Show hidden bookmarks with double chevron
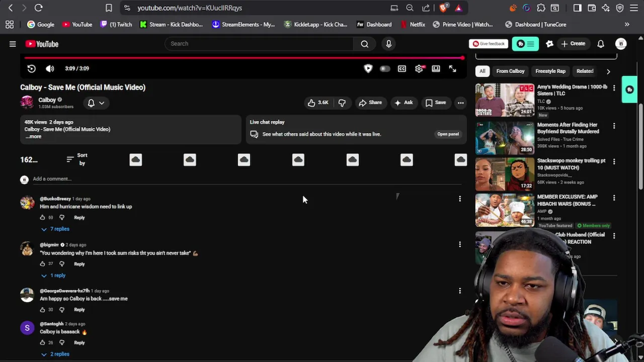The width and height of the screenshot is (644, 362). pyautogui.click(x=627, y=25)
